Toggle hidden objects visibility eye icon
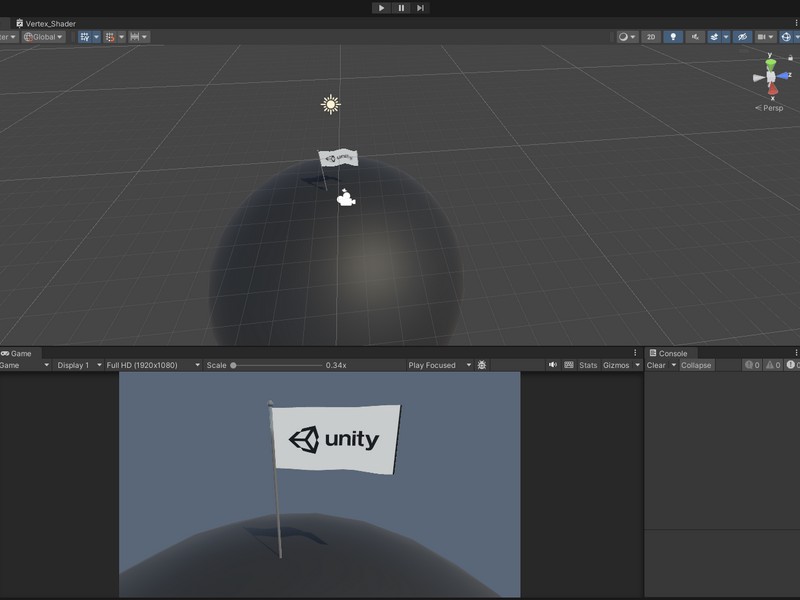800x600 pixels. pos(742,37)
